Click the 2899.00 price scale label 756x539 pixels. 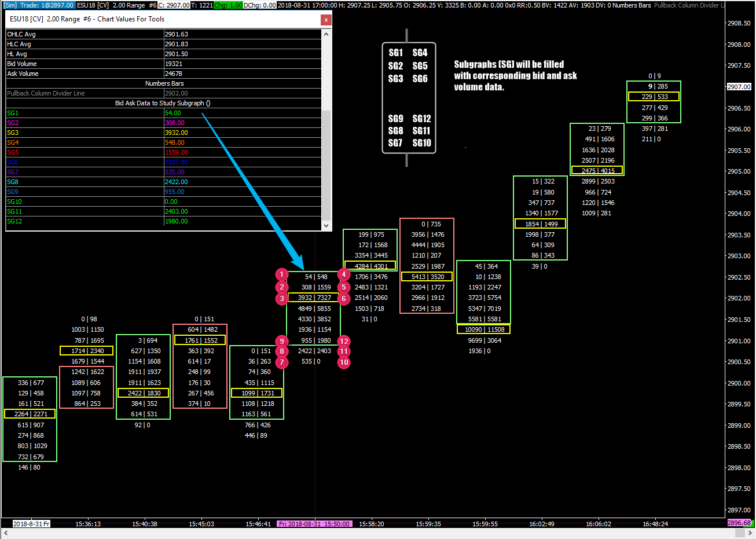[x=739, y=425]
